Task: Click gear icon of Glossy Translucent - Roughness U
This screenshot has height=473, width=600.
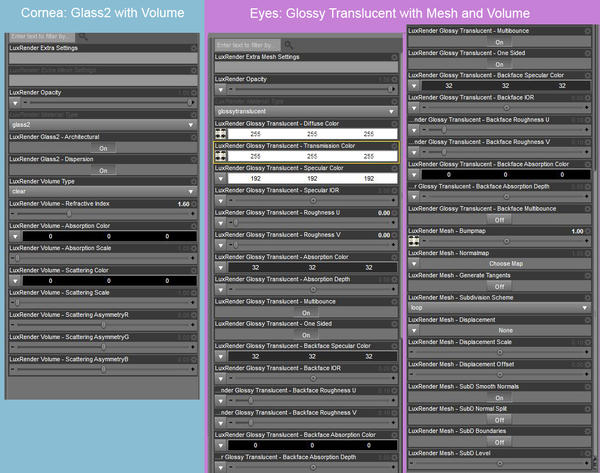Action: (x=394, y=213)
